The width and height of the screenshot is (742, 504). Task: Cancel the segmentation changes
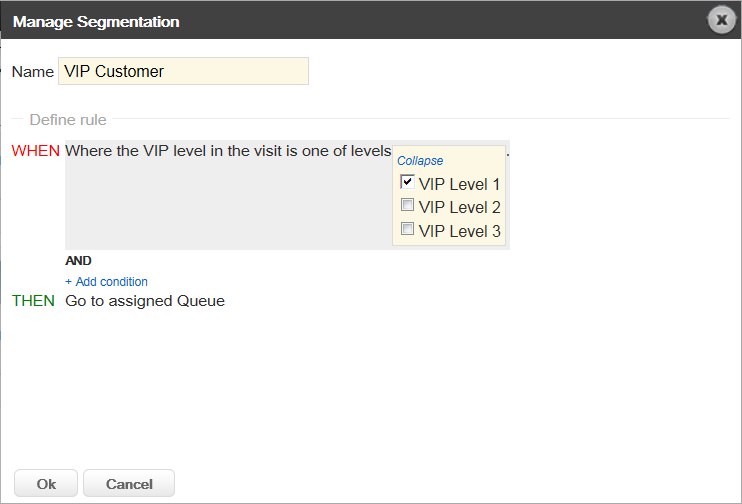pos(129,483)
